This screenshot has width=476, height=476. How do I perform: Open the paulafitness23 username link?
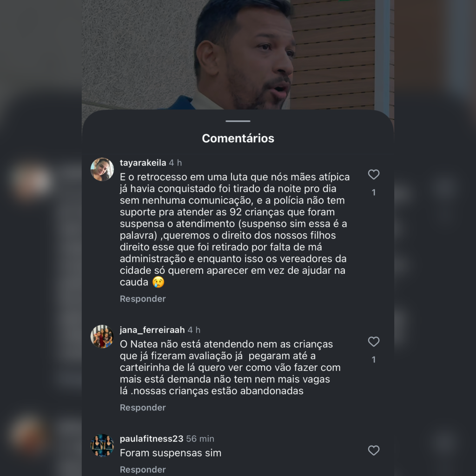pos(152,439)
